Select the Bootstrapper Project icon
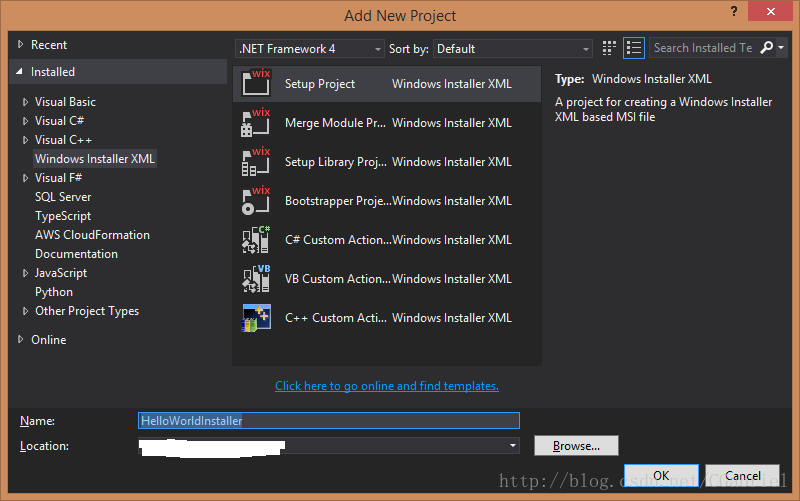The image size is (800, 501). 256,201
